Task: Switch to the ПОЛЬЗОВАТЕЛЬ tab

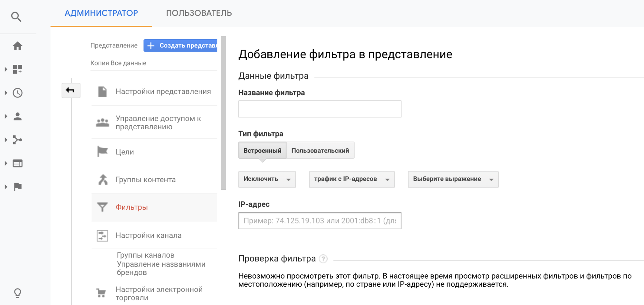Action: [x=199, y=13]
